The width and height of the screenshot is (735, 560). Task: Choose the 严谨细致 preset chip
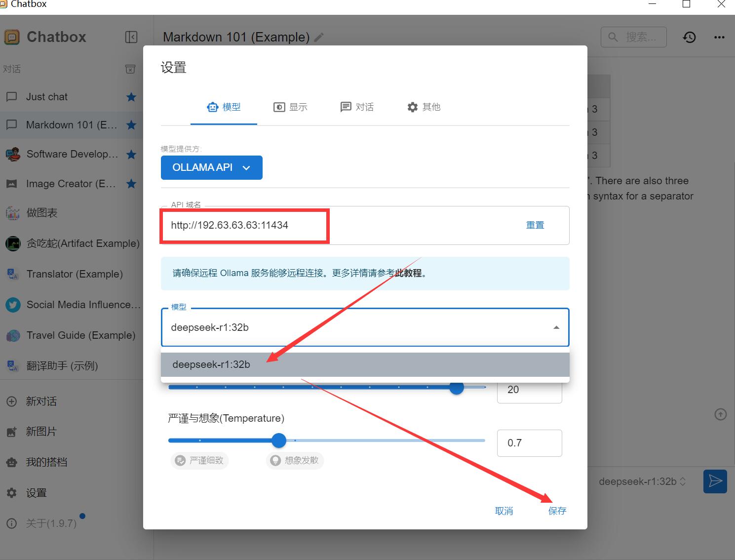tap(200, 461)
